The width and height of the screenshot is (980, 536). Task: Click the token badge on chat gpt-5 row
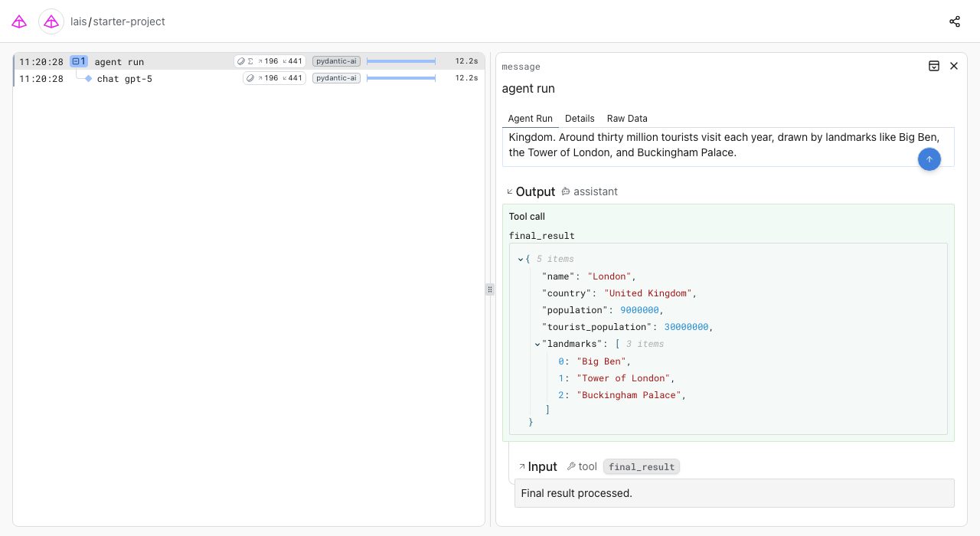point(274,78)
